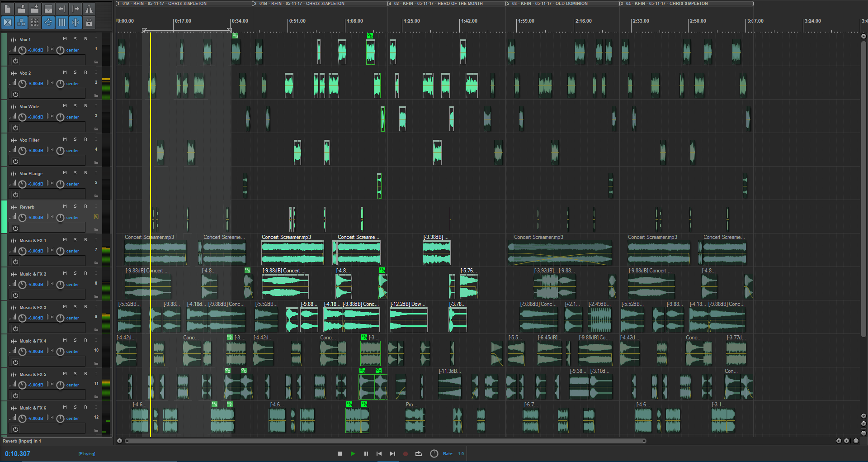Toggle FX power button on Vox Filter
This screenshot has height=462, width=868.
[15, 161]
